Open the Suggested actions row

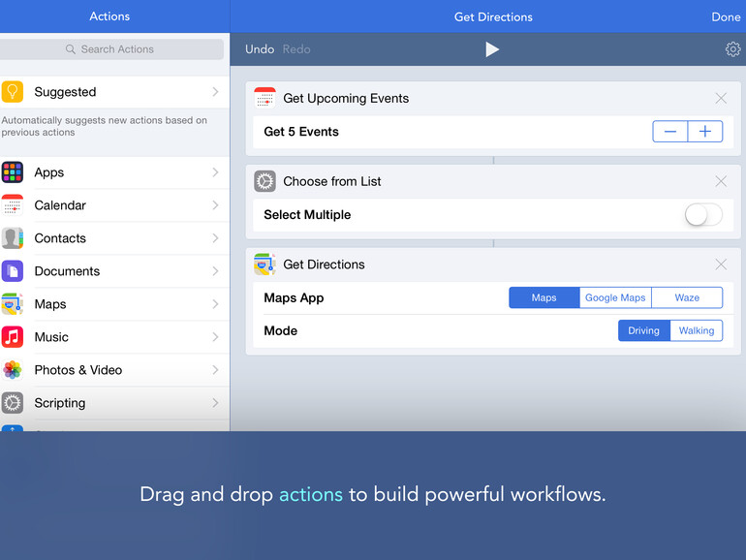click(x=114, y=92)
